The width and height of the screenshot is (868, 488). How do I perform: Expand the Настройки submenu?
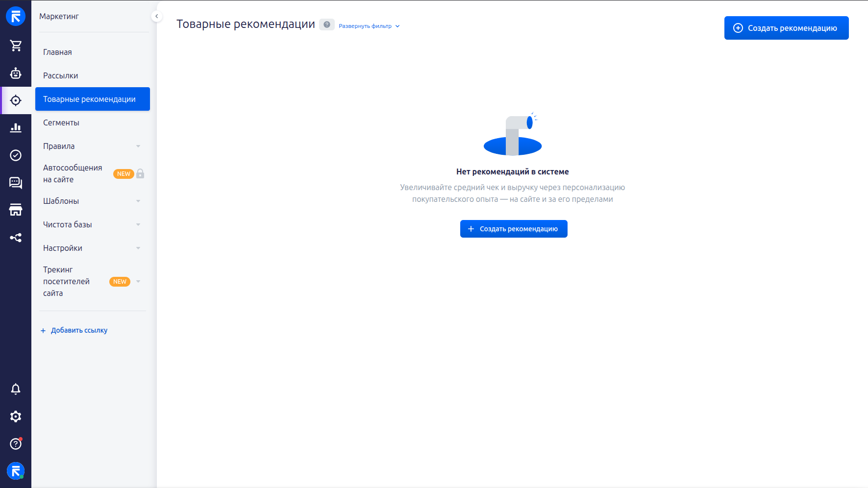(x=138, y=248)
